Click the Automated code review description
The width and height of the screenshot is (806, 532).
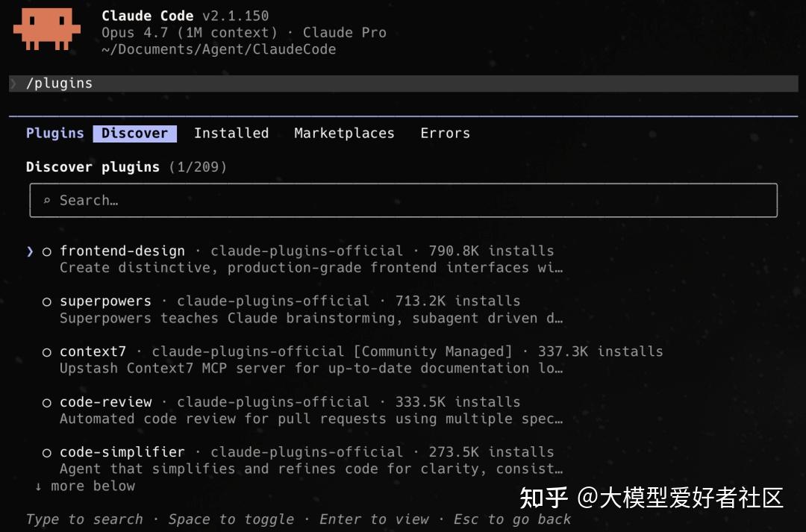311,419
